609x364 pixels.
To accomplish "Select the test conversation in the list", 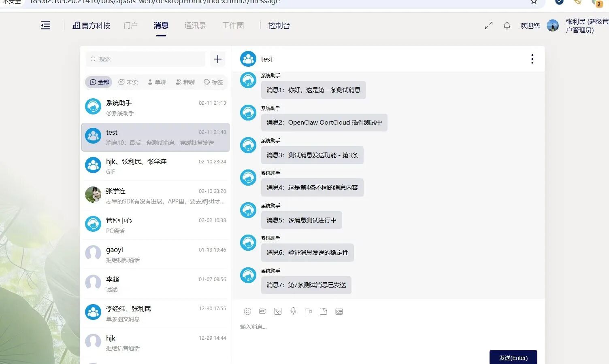I will (x=156, y=137).
